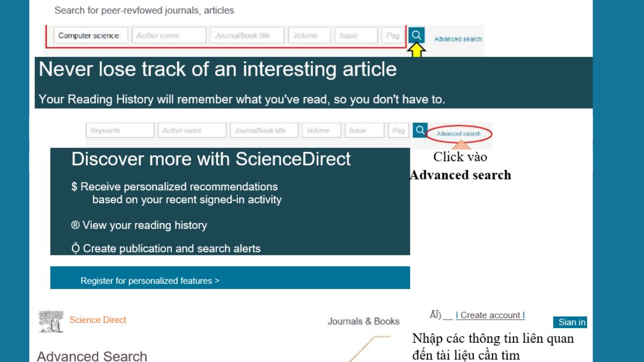
Task: Click Volume field in upper search bar
Action: pos(310,35)
